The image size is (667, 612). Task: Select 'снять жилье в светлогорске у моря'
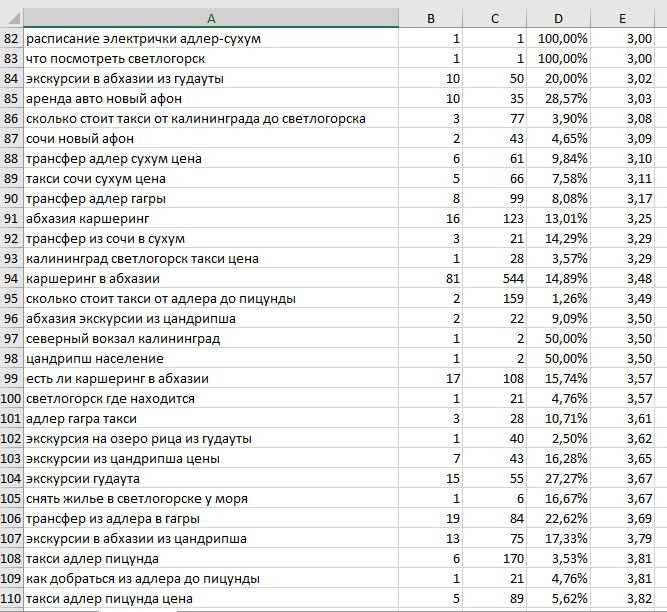[211, 498]
